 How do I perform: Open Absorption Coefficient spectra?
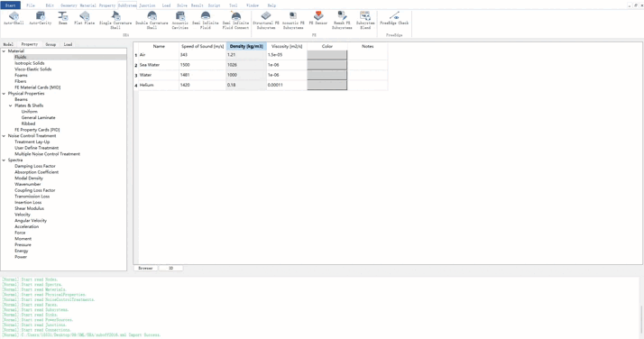(37, 172)
